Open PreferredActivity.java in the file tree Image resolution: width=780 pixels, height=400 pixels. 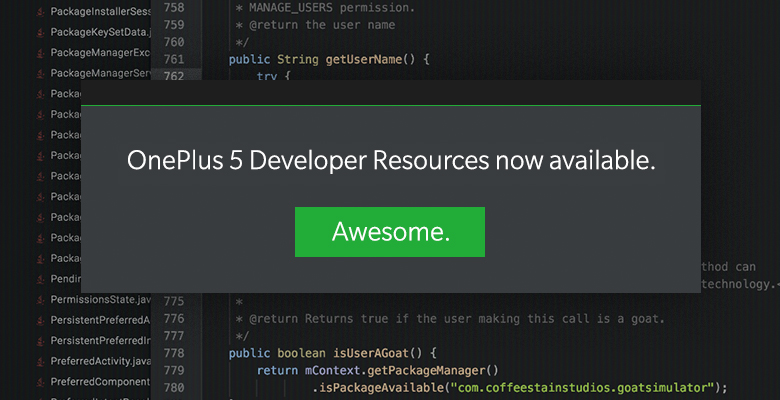point(100,361)
